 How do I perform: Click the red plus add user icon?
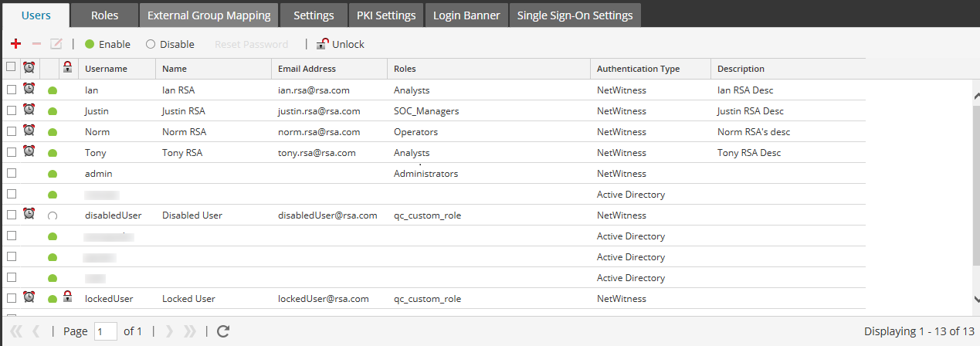15,44
